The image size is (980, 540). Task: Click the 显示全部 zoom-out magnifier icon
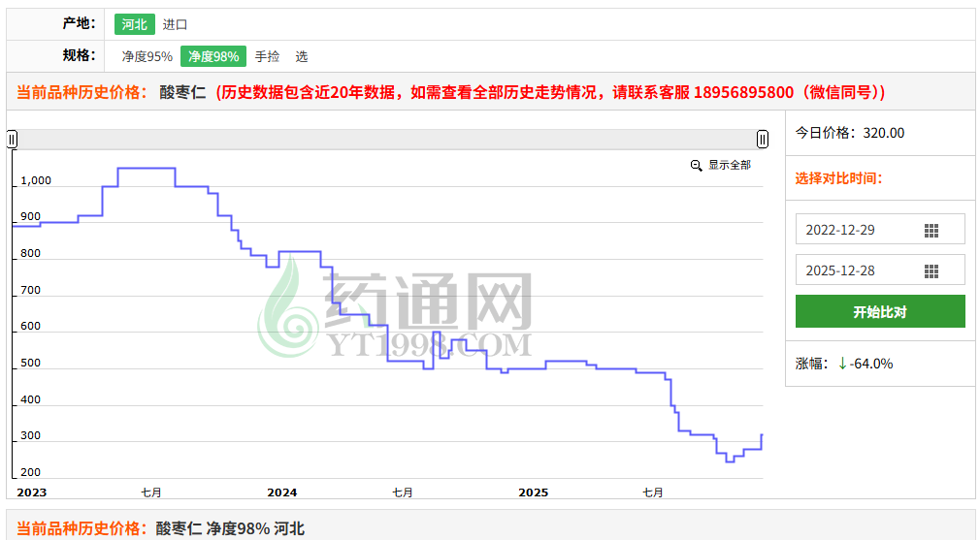click(697, 166)
